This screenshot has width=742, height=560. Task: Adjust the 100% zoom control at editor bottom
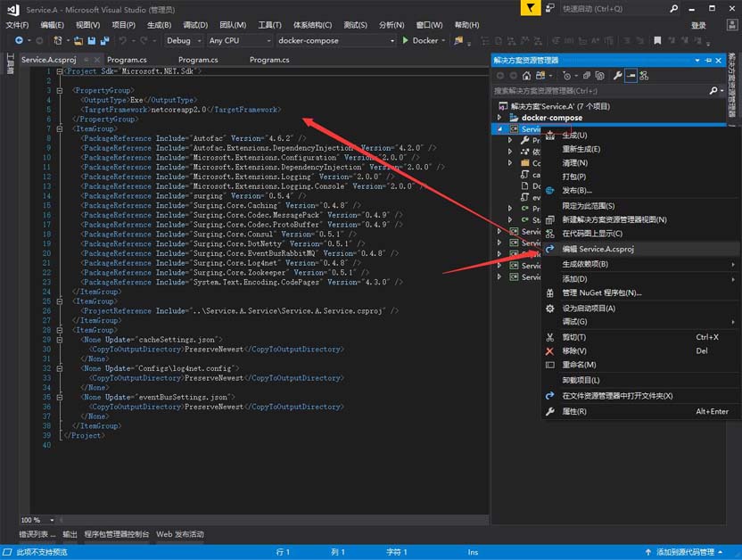pos(34,519)
